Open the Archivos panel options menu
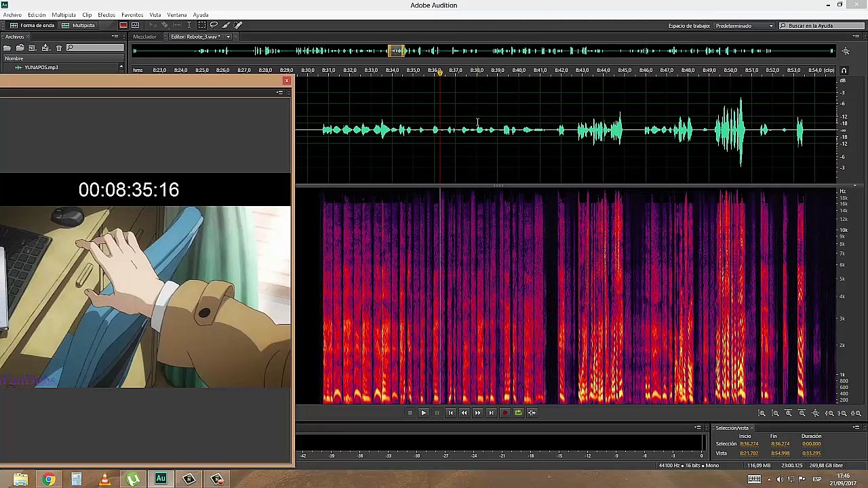 click(x=115, y=37)
